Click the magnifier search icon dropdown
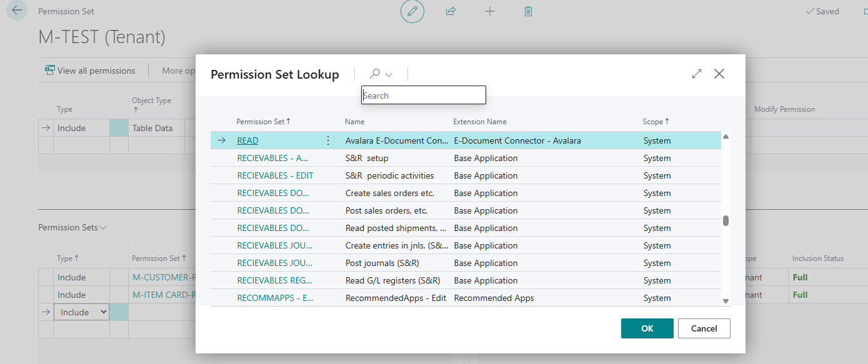 pyautogui.click(x=381, y=74)
